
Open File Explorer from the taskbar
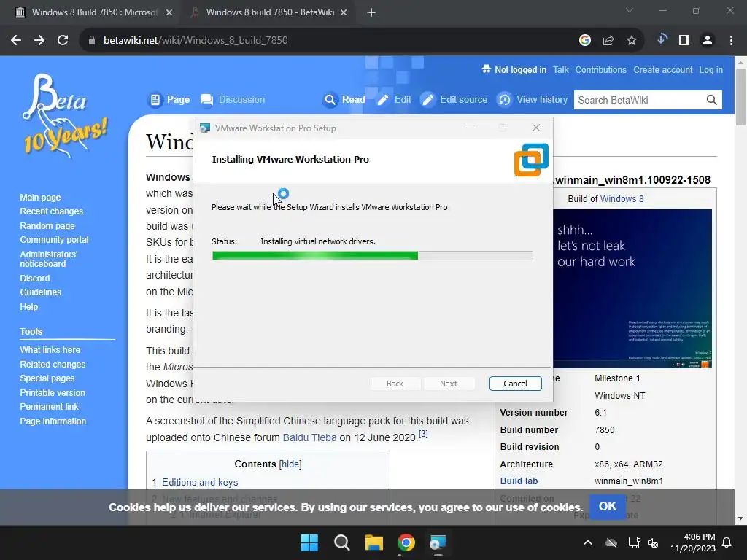374,542
